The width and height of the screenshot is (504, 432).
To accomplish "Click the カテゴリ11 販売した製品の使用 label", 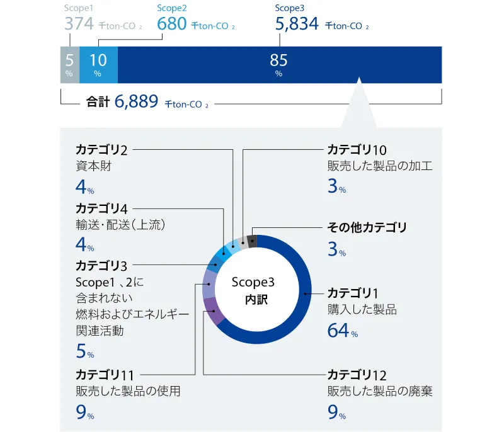I will click(x=127, y=383).
